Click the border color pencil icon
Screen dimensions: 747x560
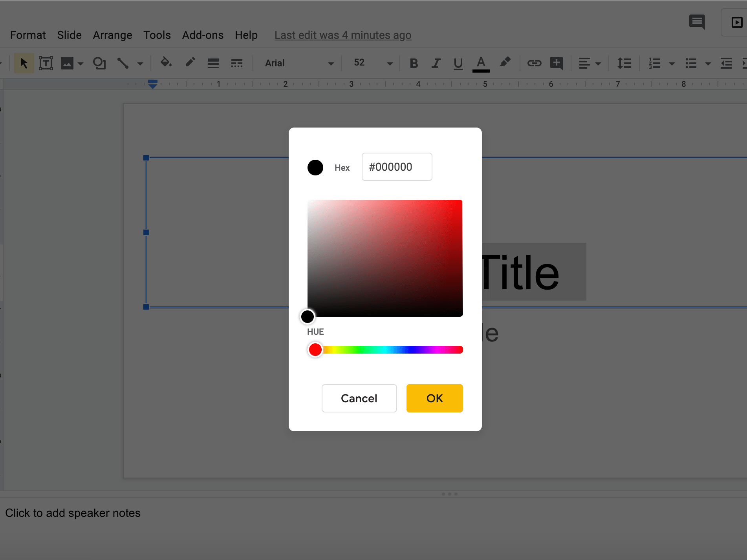point(190,63)
